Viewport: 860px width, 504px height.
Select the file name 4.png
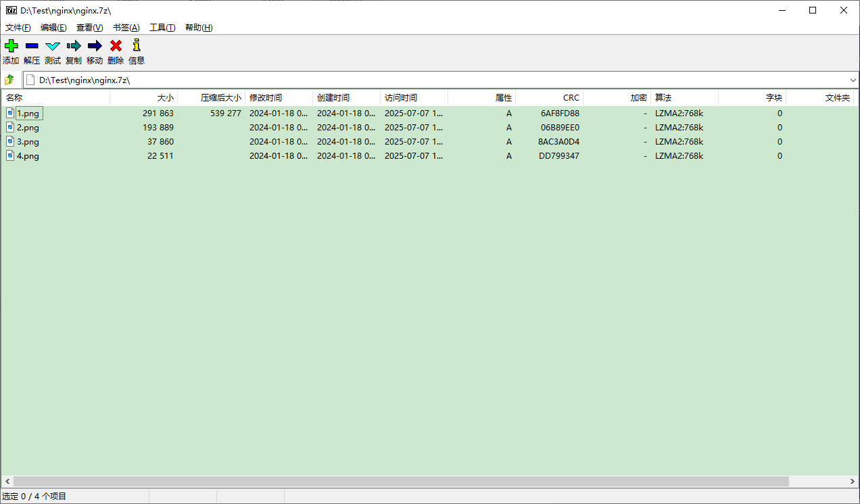(x=28, y=156)
